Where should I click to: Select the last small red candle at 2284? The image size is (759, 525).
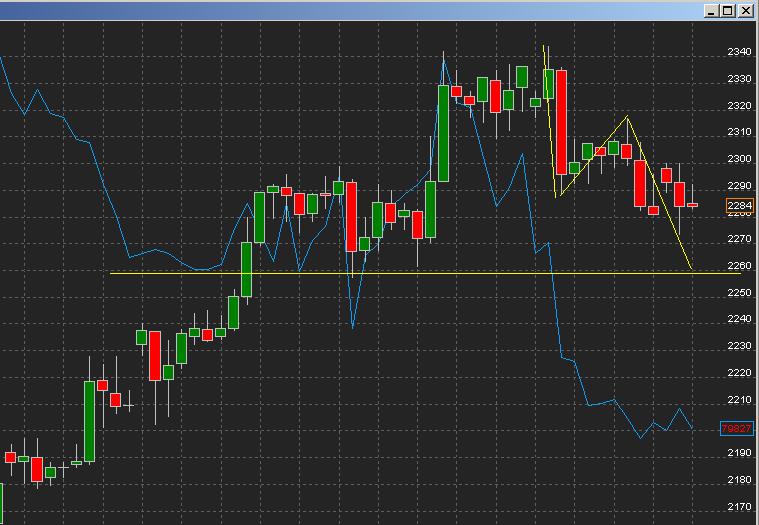point(693,205)
